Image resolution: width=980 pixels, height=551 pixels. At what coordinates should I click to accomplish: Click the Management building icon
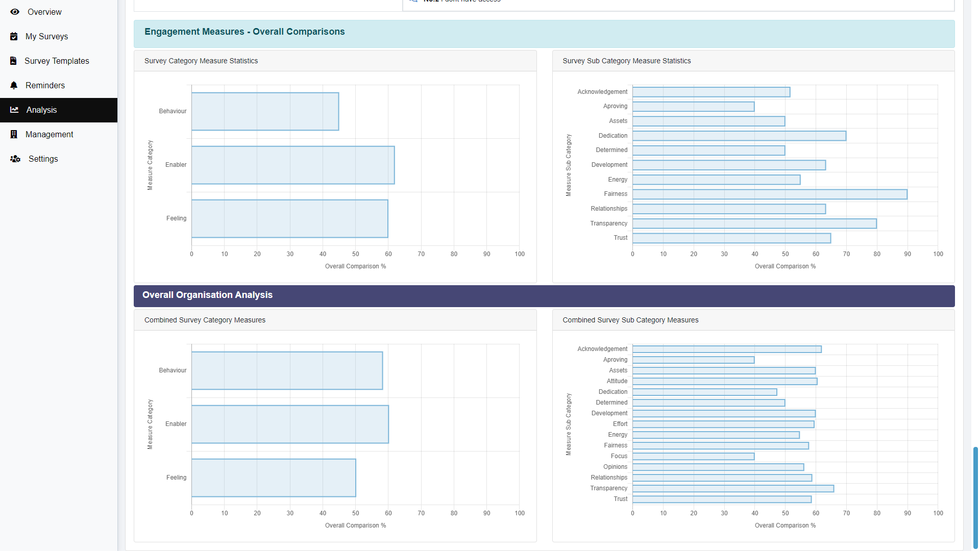click(14, 134)
